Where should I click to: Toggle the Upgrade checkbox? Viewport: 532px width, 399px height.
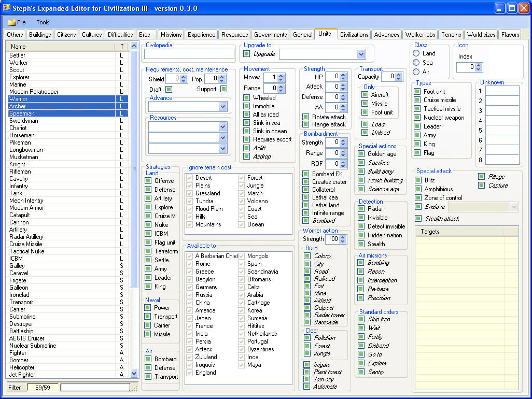pos(247,53)
